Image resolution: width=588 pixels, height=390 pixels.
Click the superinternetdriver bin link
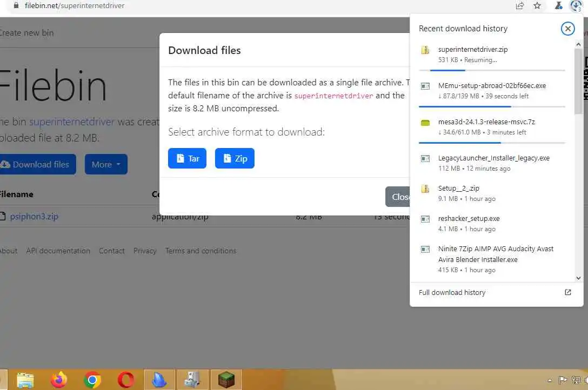(72, 122)
